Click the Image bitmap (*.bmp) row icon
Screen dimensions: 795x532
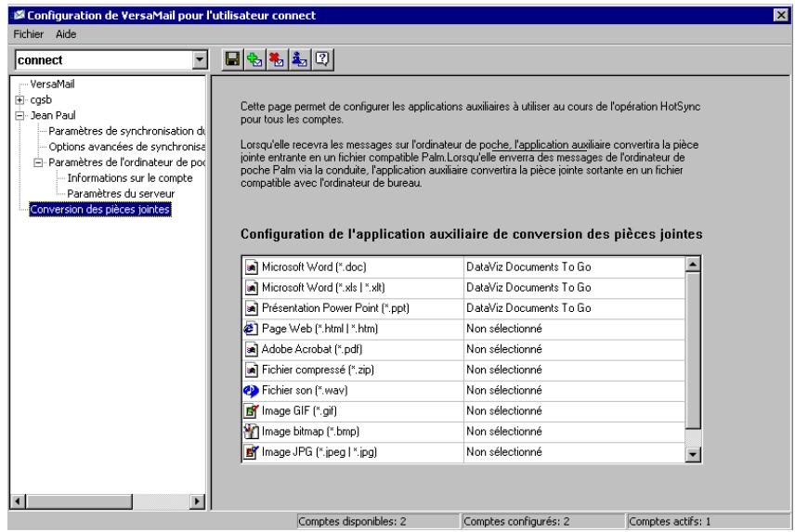[251, 432]
